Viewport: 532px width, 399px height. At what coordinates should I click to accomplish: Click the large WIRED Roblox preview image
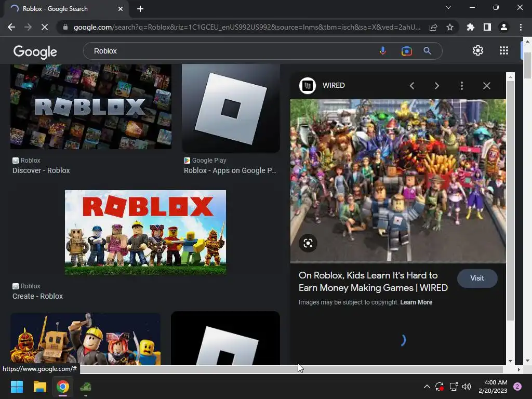click(x=398, y=181)
